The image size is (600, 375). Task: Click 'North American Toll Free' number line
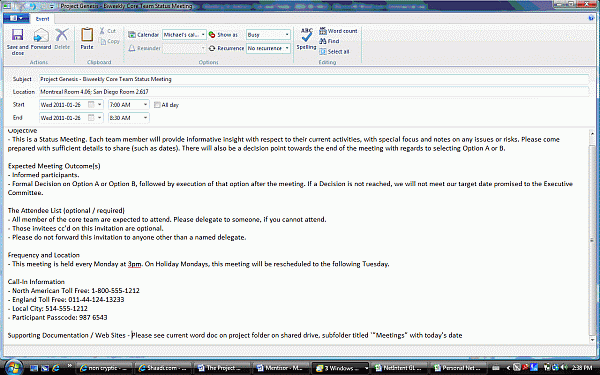pyautogui.click(x=74, y=290)
